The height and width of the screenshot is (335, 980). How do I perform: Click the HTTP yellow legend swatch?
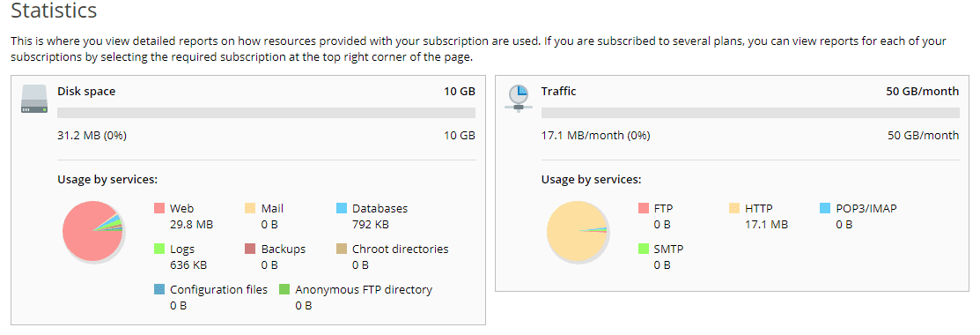tap(734, 208)
